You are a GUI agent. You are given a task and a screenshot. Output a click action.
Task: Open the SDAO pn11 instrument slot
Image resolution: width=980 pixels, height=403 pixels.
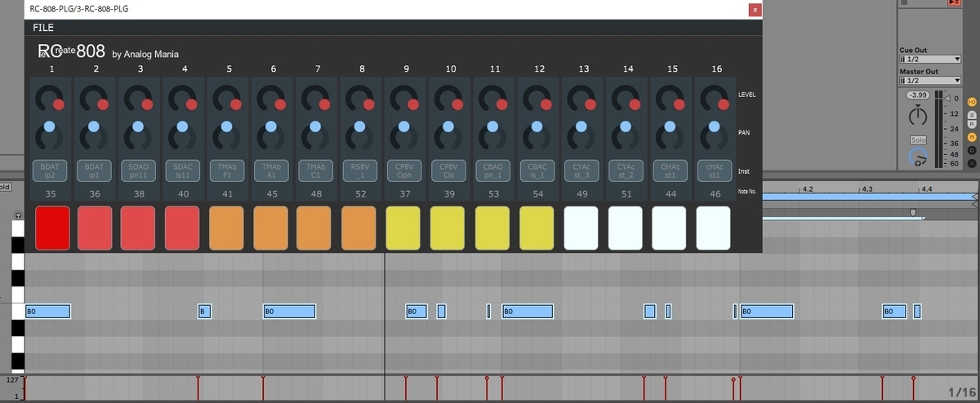(x=140, y=169)
